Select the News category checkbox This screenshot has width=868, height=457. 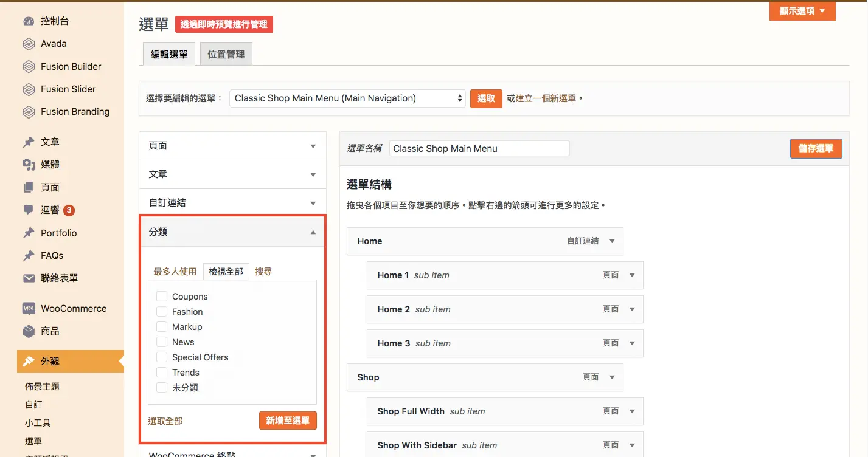162,342
